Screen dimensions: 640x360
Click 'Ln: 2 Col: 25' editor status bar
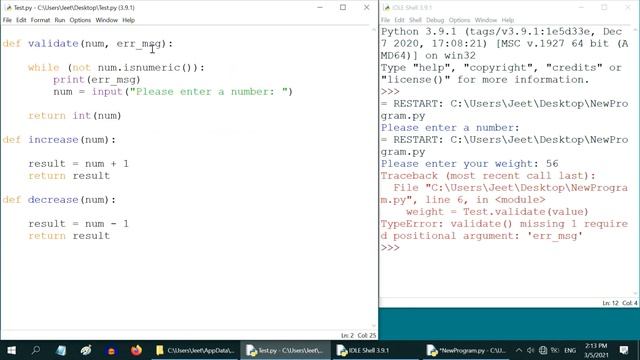tap(358, 336)
